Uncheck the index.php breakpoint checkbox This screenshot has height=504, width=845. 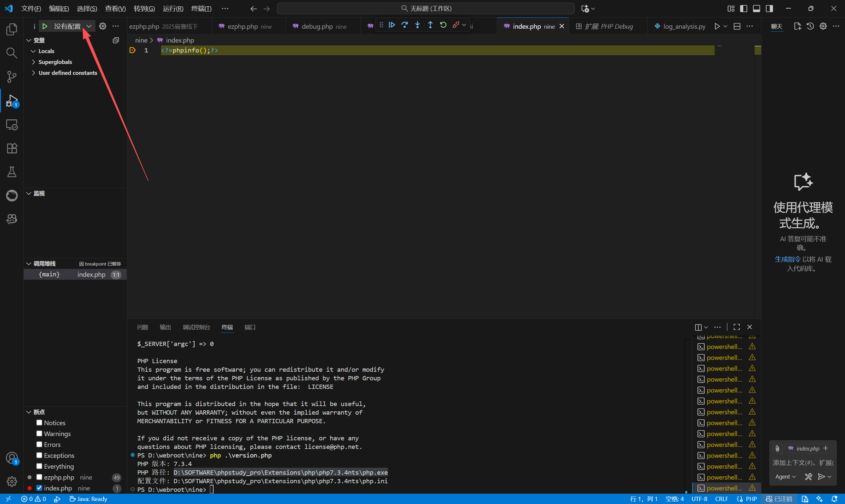[39, 488]
